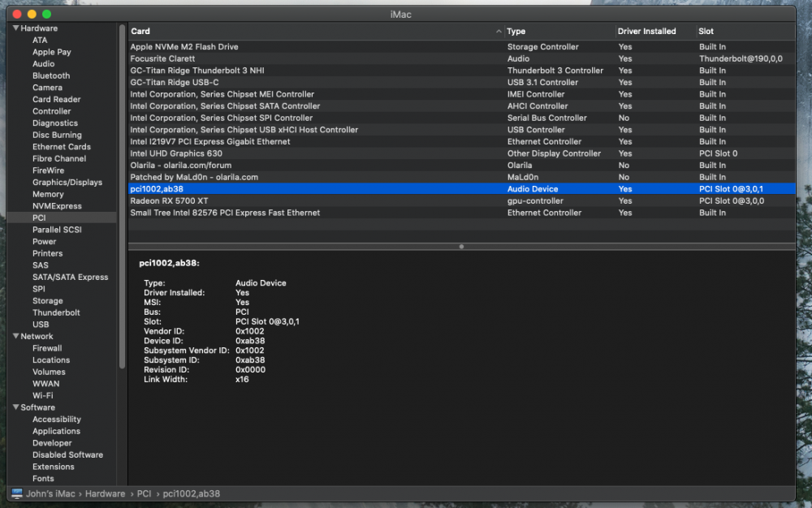Open Disabled Software in the sidebar

point(68,454)
